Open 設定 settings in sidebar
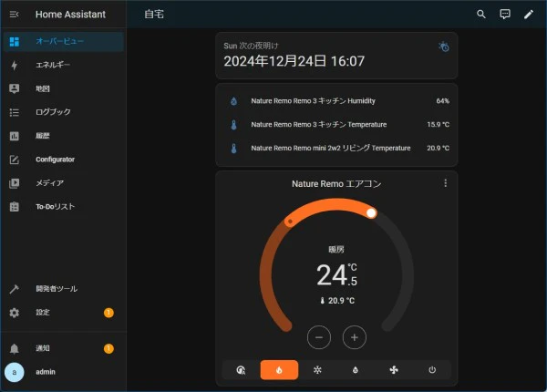 (x=64, y=313)
